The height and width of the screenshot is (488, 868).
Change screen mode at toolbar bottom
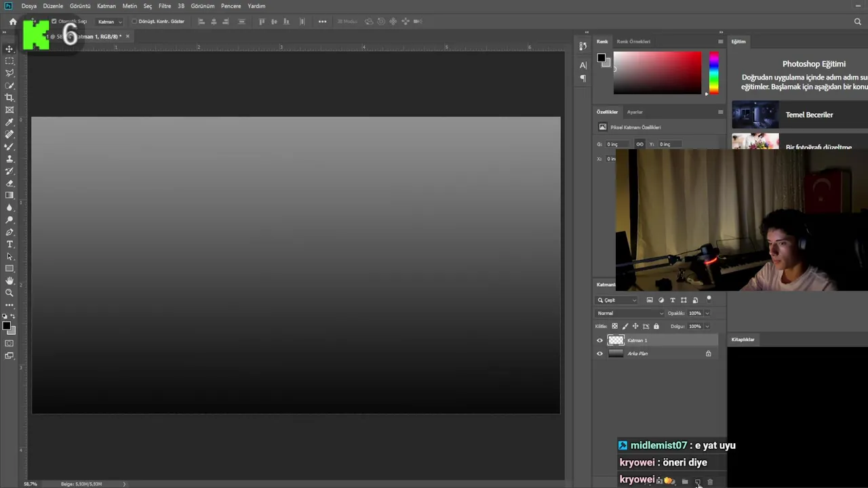click(9, 356)
